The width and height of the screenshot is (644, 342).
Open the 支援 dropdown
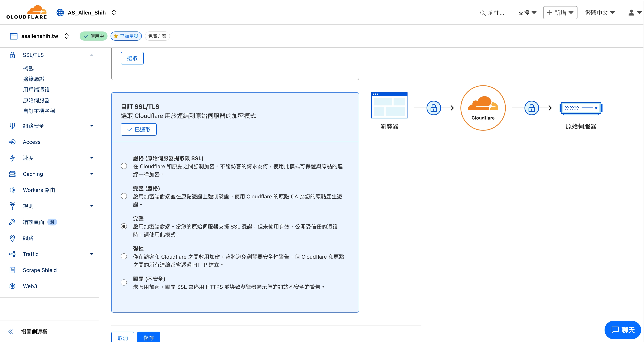527,13
